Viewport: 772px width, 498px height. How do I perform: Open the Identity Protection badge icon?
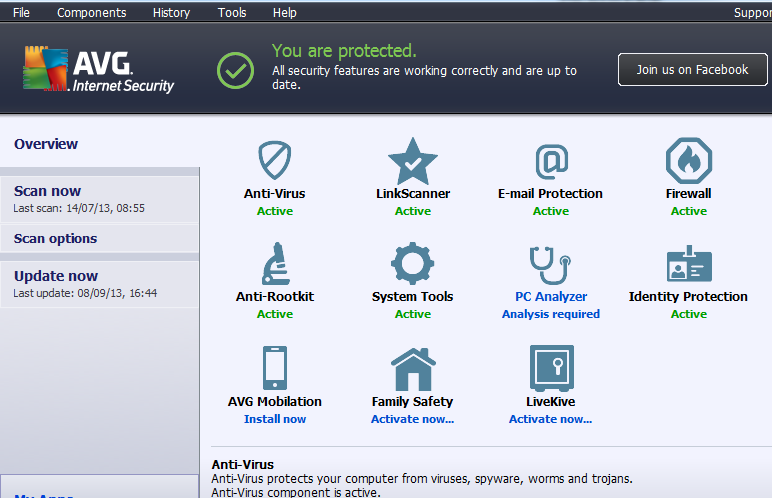(689, 264)
